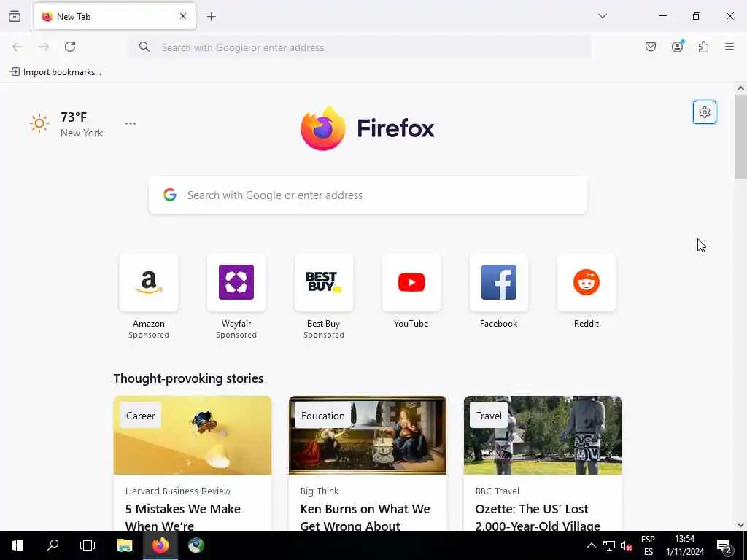
Task: Go back using the back arrow
Action: [18, 47]
